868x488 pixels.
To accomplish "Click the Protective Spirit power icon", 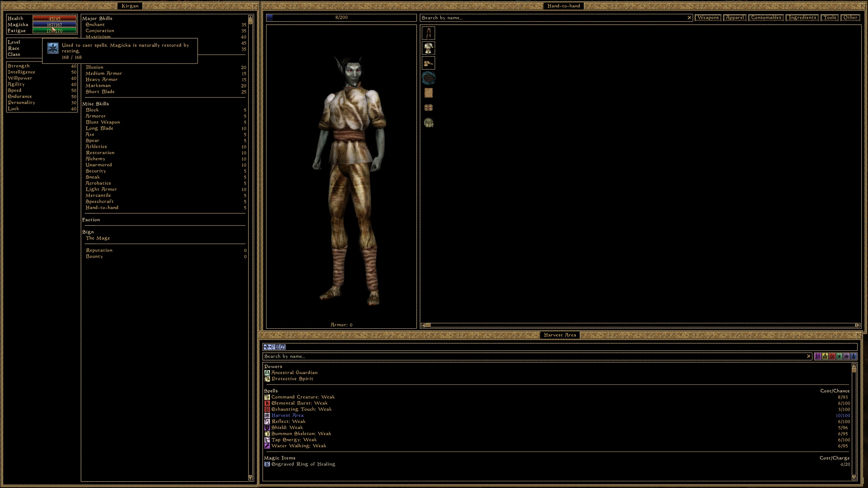I will [267, 379].
